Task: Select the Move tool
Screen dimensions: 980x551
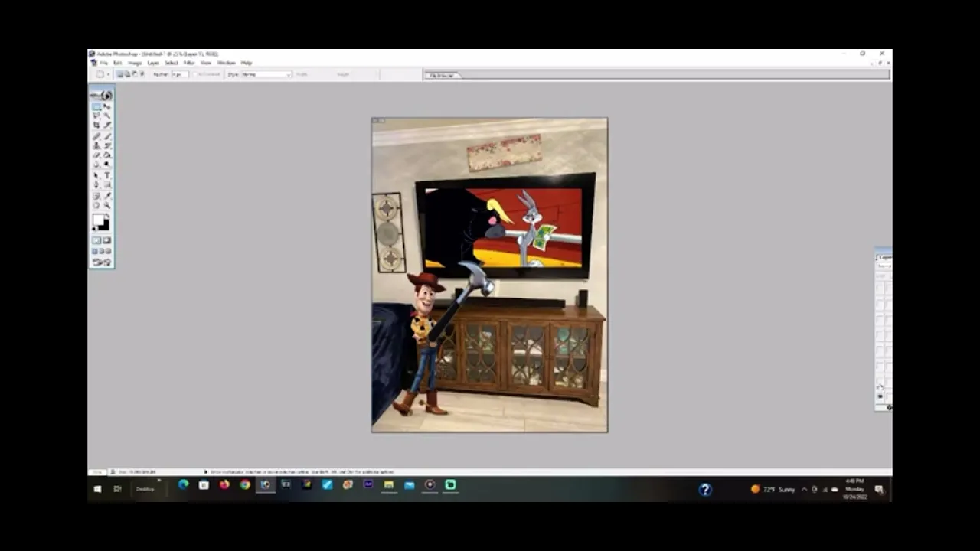Action: click(107, 106)
